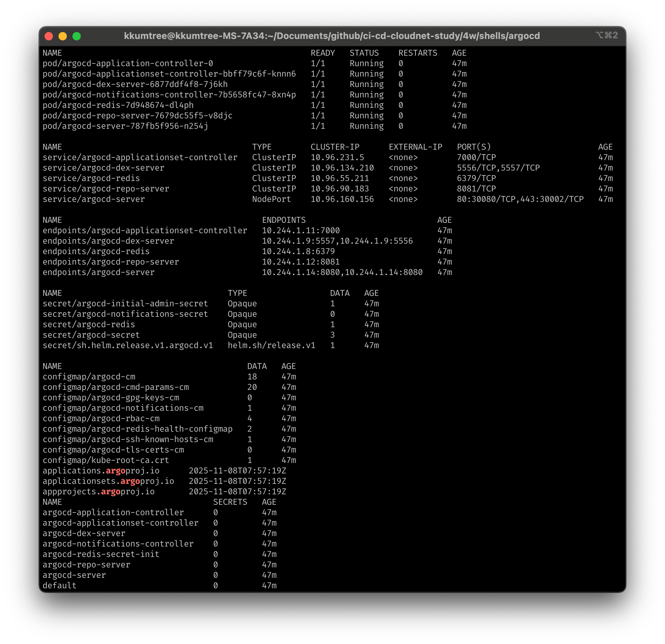
Task: Click the 6379/TCP port value
Action: (x=476, y=179)
